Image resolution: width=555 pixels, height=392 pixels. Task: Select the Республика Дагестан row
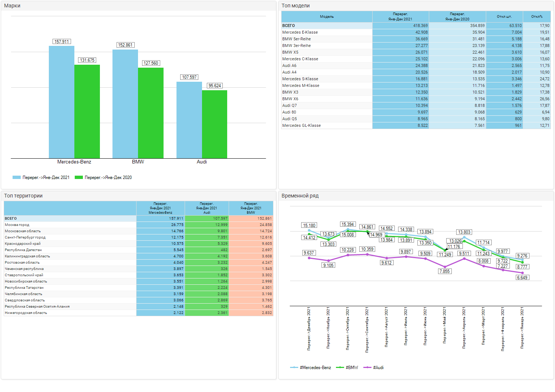click(138, 250)
